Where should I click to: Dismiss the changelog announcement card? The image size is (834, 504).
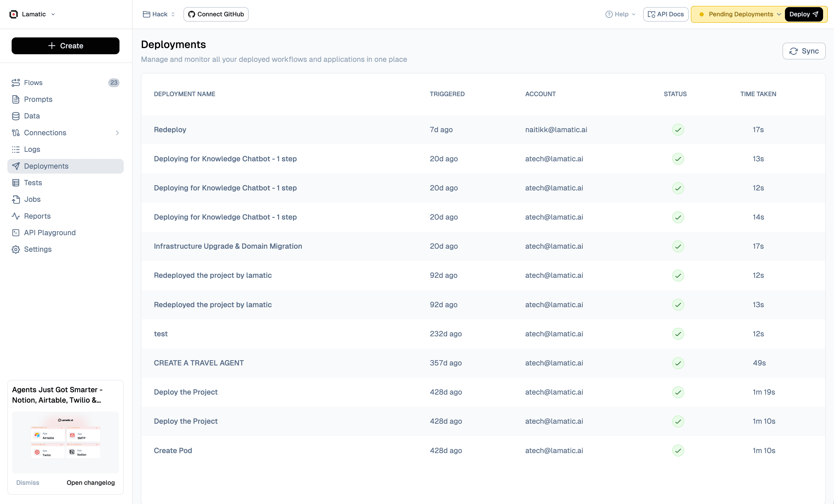click(28, 483)
